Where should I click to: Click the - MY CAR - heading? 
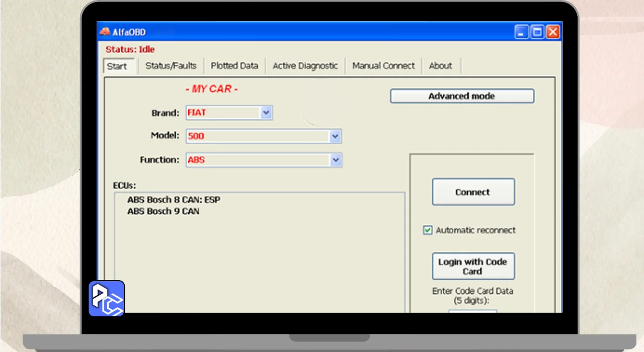[x=211, y=89]
